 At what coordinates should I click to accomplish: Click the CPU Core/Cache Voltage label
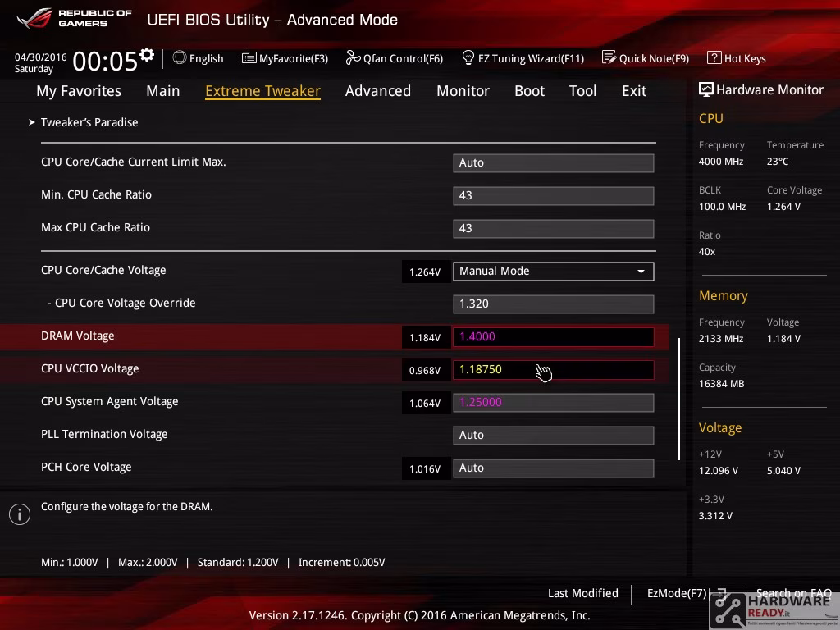point(103,270)
